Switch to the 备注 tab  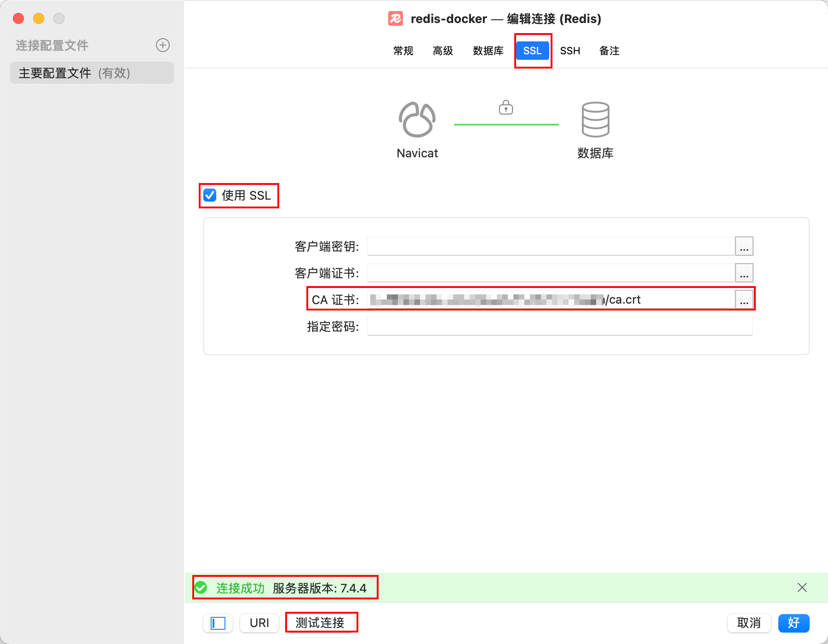coord(609,51)
